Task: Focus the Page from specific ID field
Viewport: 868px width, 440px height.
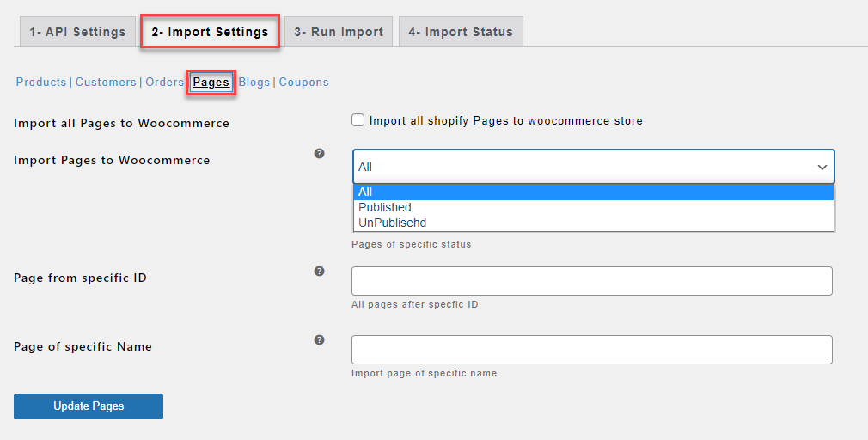Action: click(x=592, y=281)
